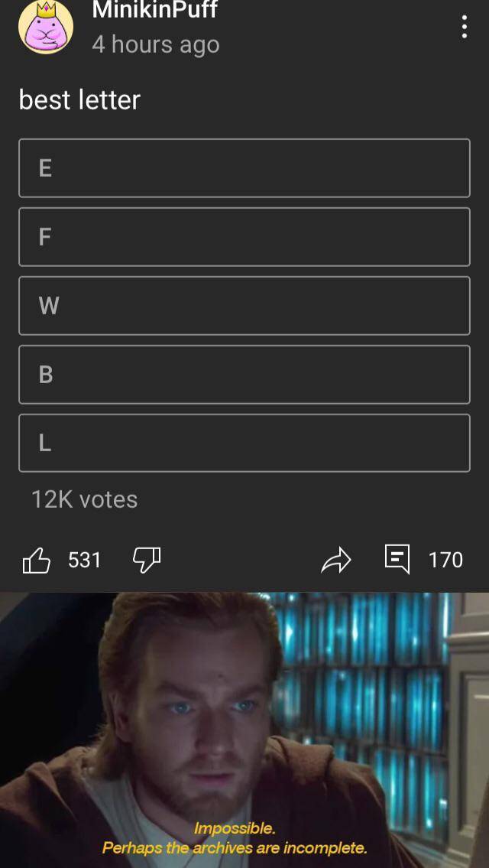Open the Obi-Wan meme image

click(x=244, y=730)
